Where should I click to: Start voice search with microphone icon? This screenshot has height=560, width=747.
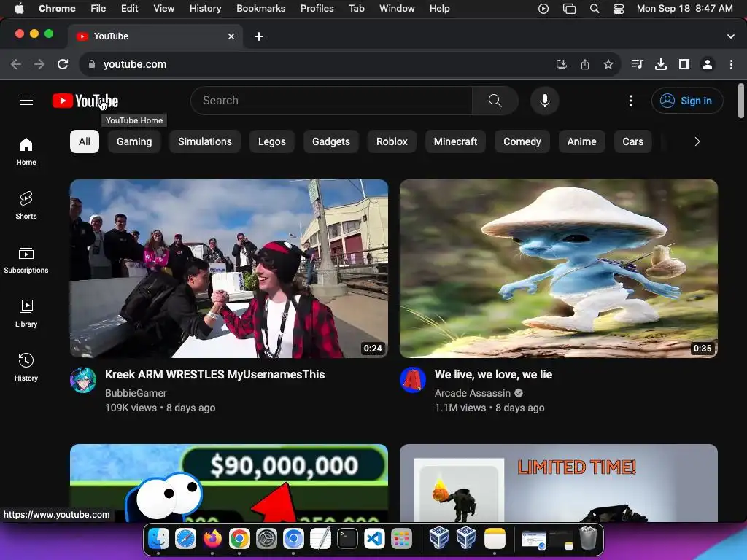pyautogui.click(x=544, y=101)
